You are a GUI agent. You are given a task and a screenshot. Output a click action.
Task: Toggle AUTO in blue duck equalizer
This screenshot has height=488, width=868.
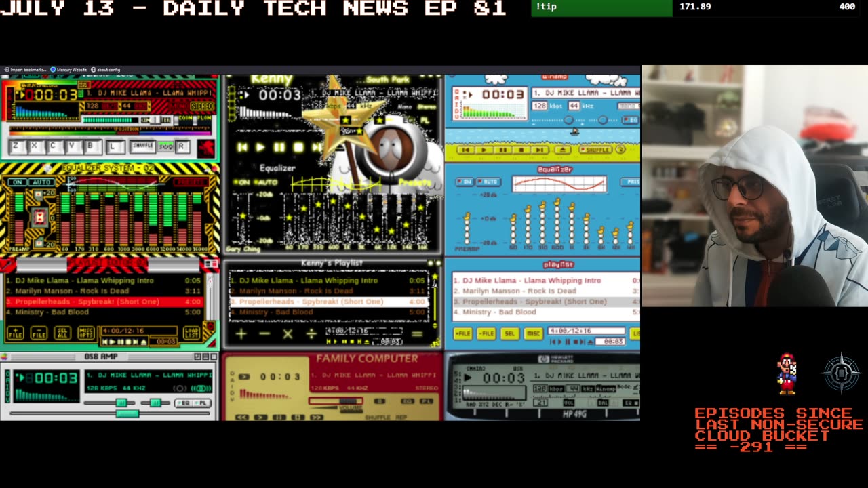[x=488, y=182]
